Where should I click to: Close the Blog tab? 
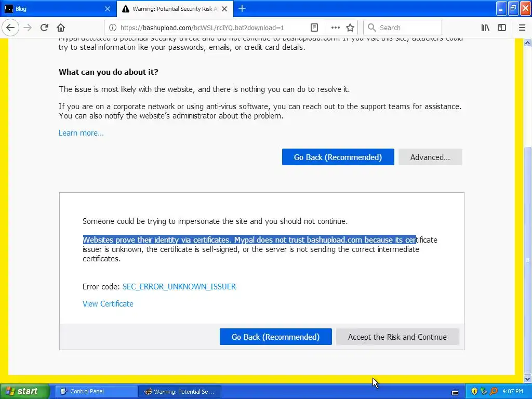107,9
